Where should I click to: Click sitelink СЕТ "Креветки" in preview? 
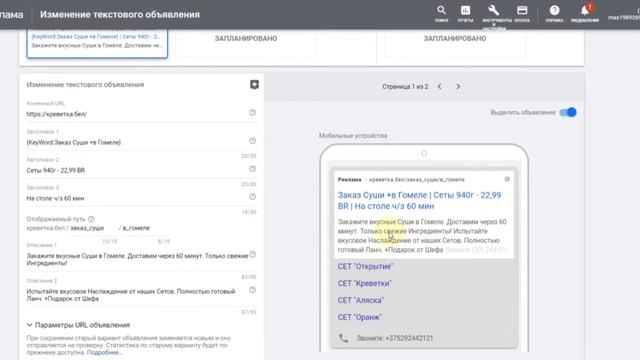[364, 283]
